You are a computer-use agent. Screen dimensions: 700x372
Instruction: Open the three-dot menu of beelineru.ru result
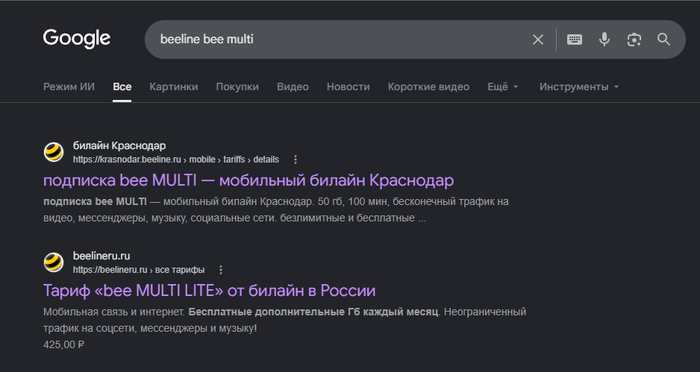[221, 270]
